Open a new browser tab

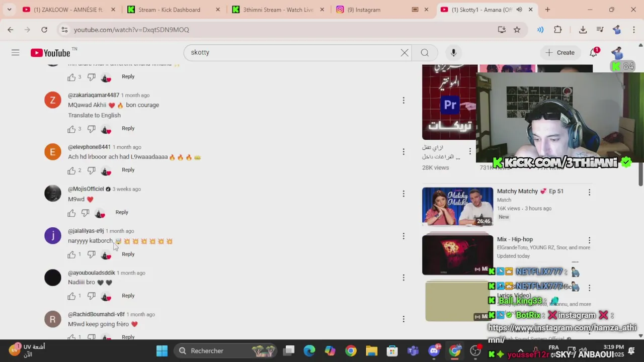547,10
